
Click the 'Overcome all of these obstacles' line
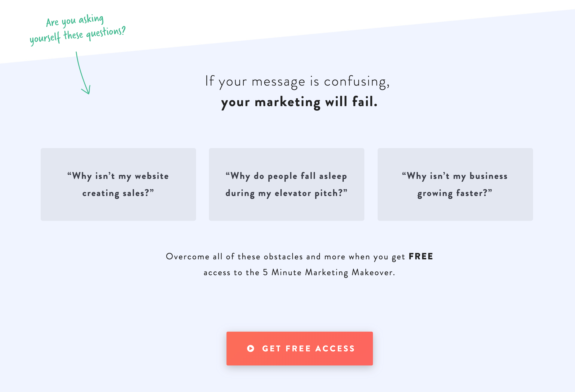299,257
